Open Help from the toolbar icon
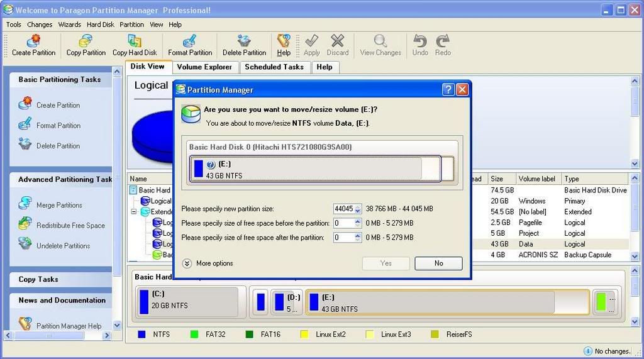The width and height of the screenshot is (644, 359). point(284,41)
